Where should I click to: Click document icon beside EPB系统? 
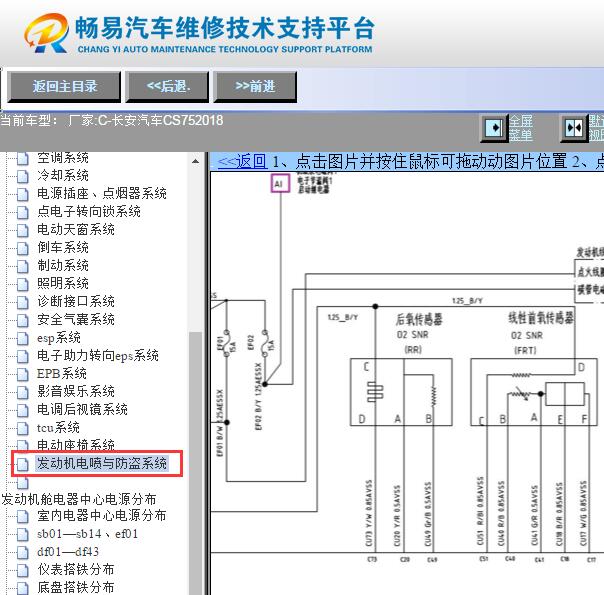23,374
